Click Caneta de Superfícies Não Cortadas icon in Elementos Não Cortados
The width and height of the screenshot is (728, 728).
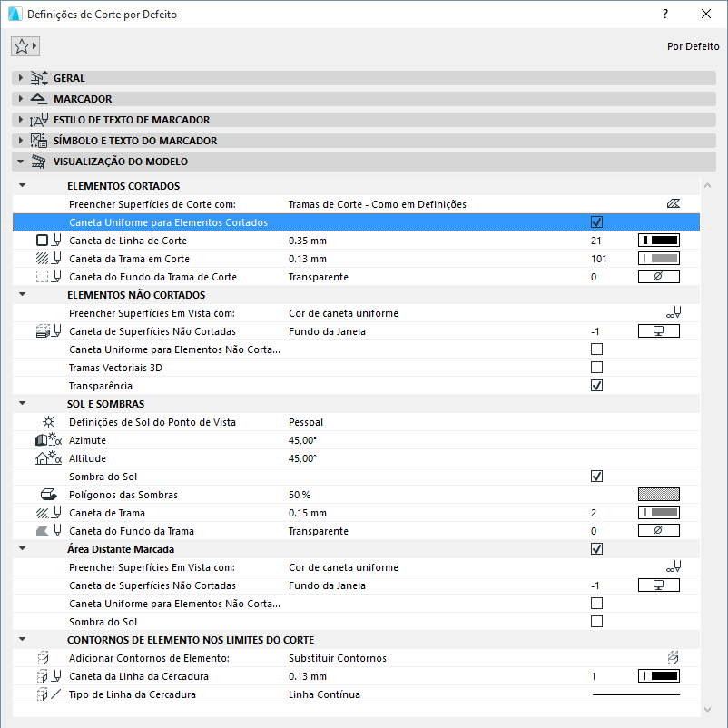pyautogui.click(x=49, y=331)
